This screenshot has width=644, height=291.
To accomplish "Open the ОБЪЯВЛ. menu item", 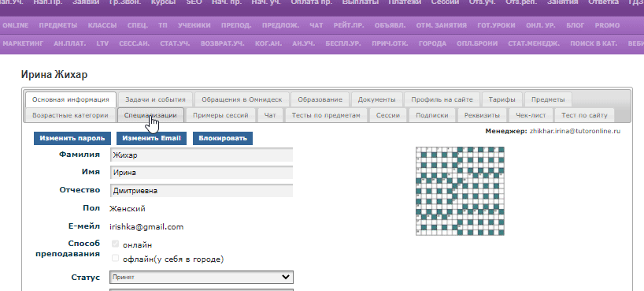I will [x=390, y=25].
